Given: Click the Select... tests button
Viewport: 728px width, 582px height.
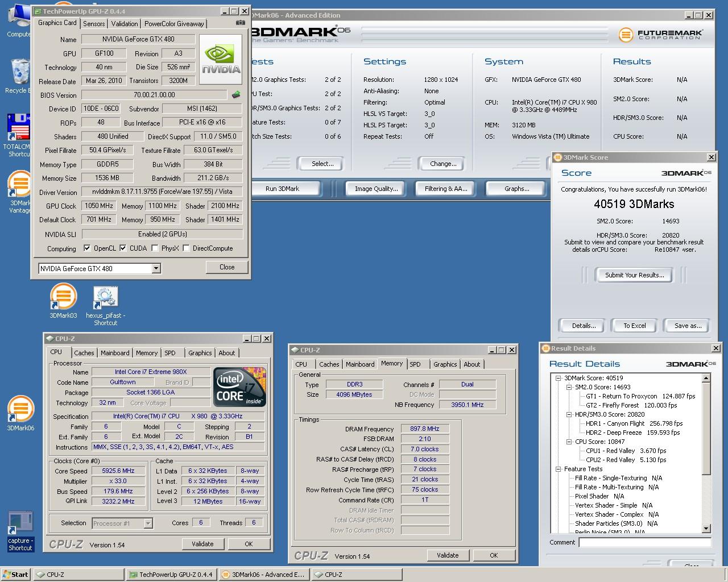Looking at the screenshot, I should 322,164.
